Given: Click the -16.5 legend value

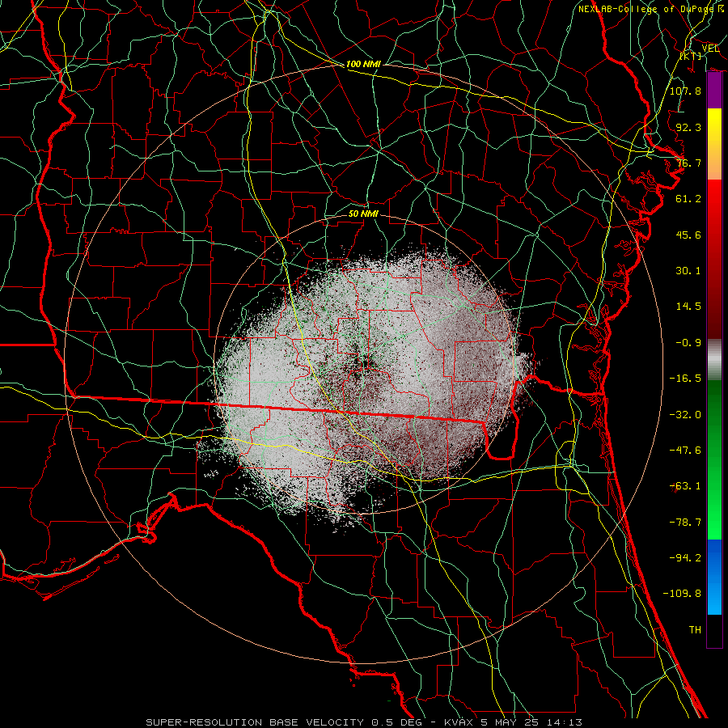Looking at the screenshot, I should (x=685, y=379).
